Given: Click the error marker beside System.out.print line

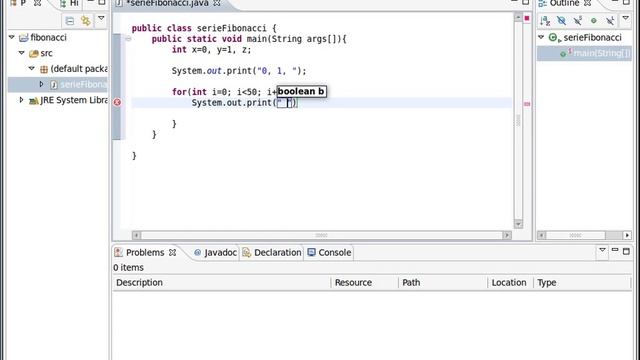Looking at the screenshot, I should pos(117,102).
